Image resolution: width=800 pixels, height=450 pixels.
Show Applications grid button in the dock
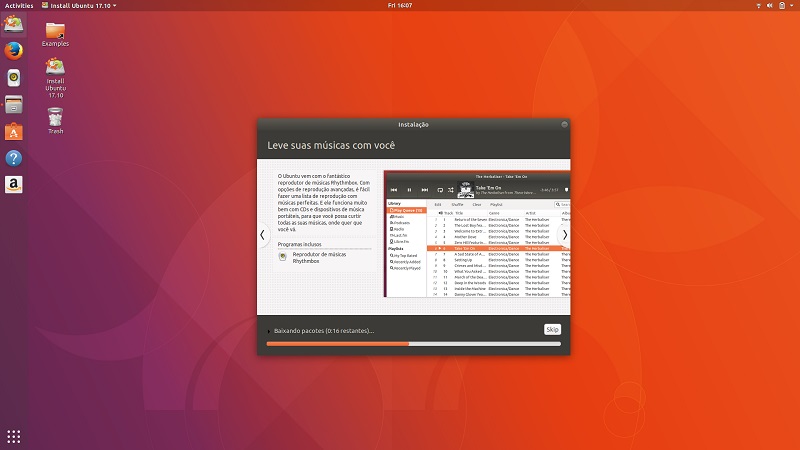point(14,437)
